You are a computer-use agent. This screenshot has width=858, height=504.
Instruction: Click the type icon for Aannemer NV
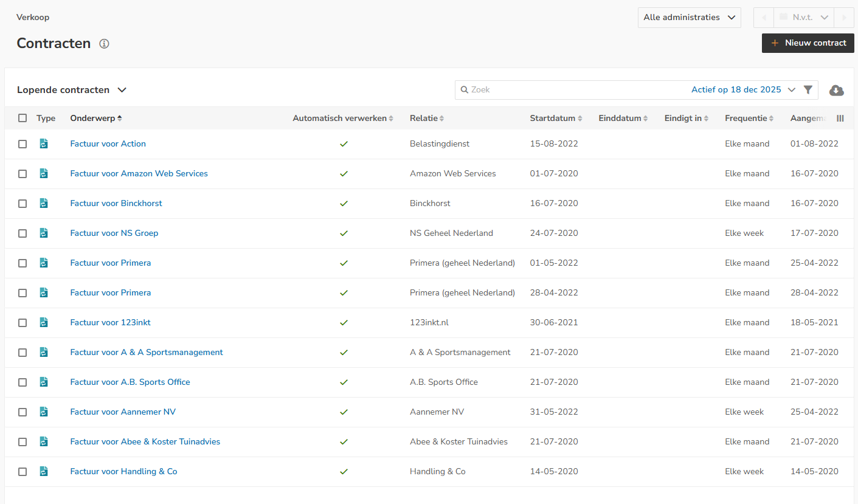click(44, 412)
